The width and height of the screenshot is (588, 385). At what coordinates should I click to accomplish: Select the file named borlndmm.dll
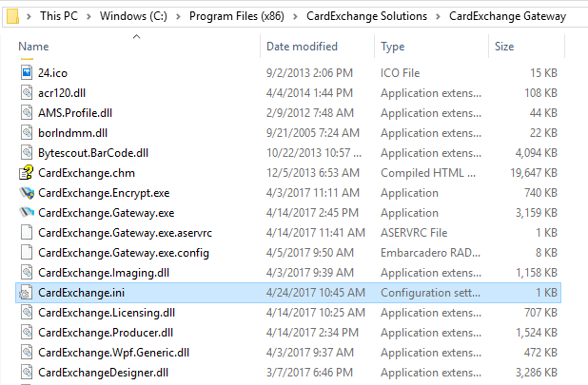click(72, 132)
